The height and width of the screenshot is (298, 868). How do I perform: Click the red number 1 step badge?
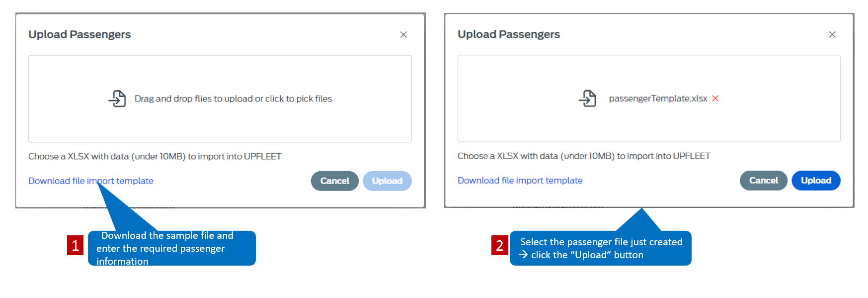tap(75, 245)
